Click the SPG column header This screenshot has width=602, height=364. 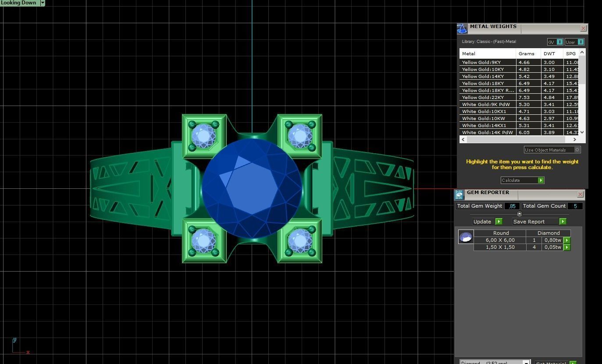571,53
